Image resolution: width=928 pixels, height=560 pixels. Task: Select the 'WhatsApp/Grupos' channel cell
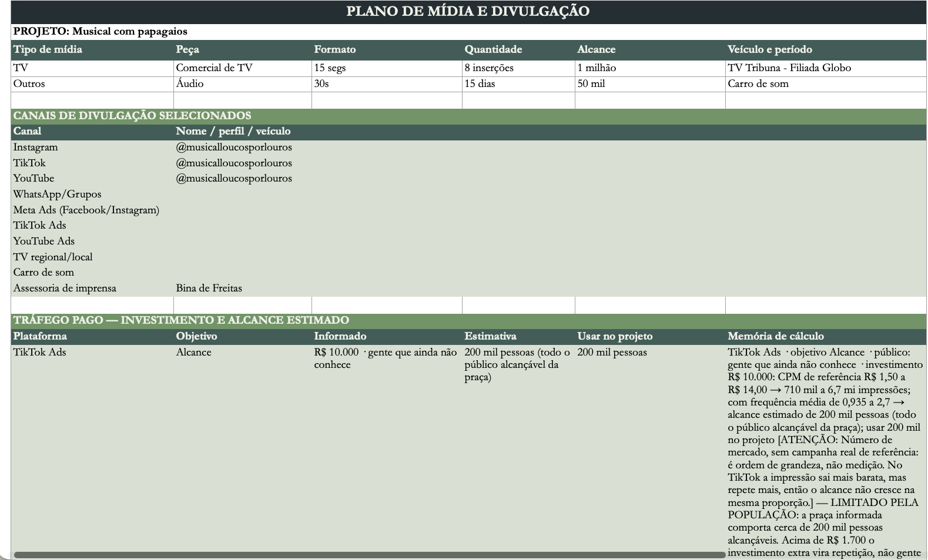pos(92,195)
